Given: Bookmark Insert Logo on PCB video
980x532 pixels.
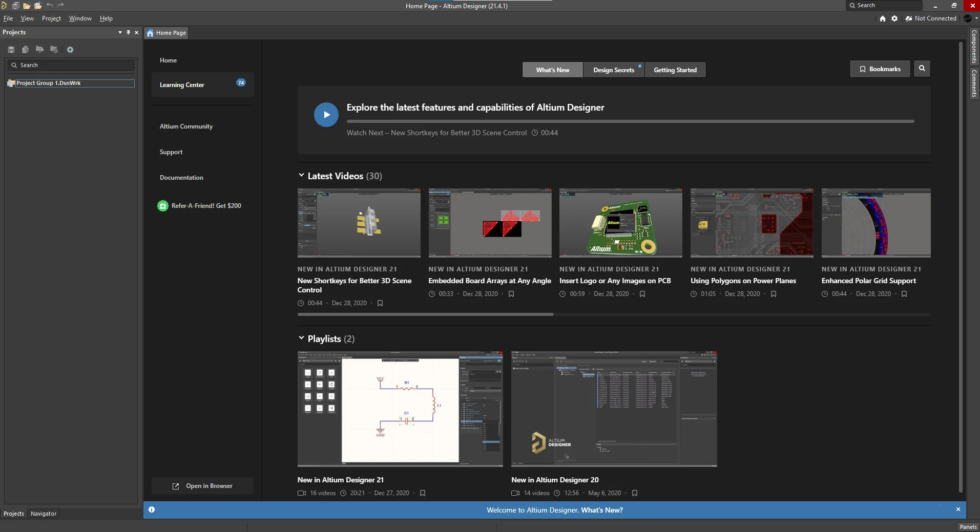Looking at the screenshot, I should (x=642, y=294).
